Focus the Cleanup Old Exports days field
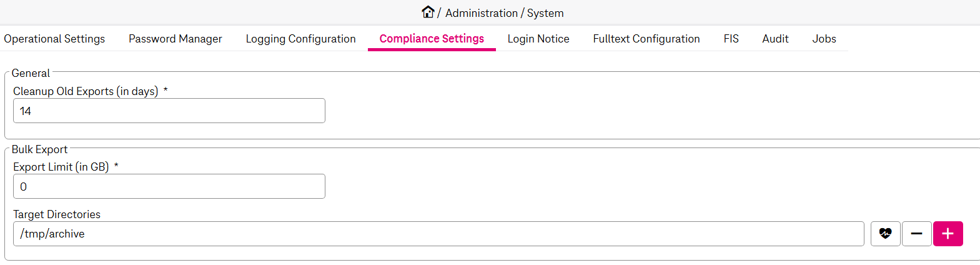This screenshot has width=980, height=265. pyautogui.click(x=169, y=111)
